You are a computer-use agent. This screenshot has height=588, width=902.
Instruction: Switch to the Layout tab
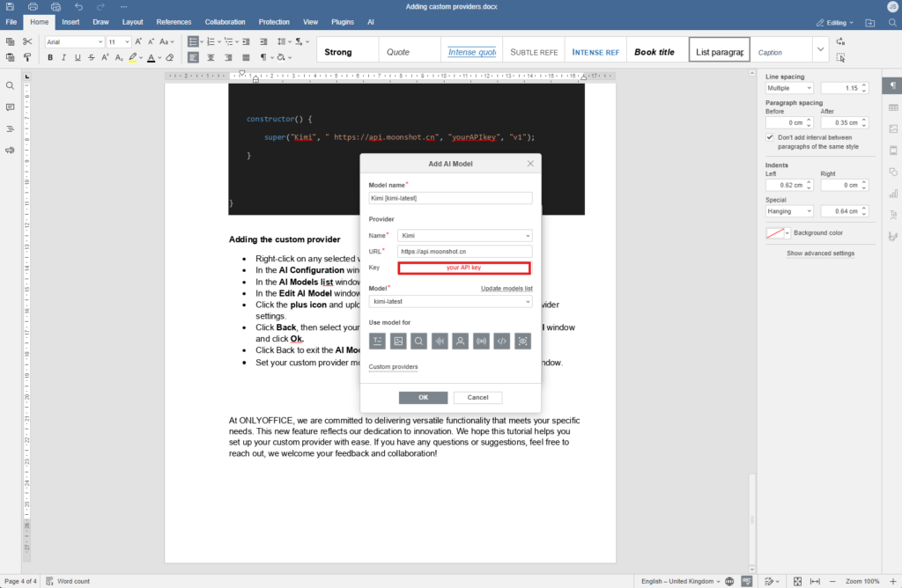point(132,22)
